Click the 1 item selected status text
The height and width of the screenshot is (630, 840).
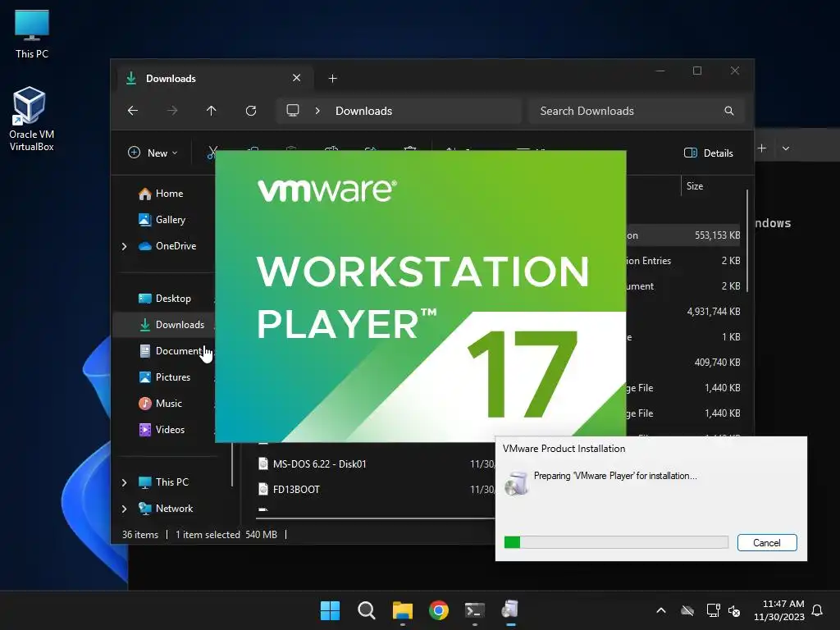[208, 535]
